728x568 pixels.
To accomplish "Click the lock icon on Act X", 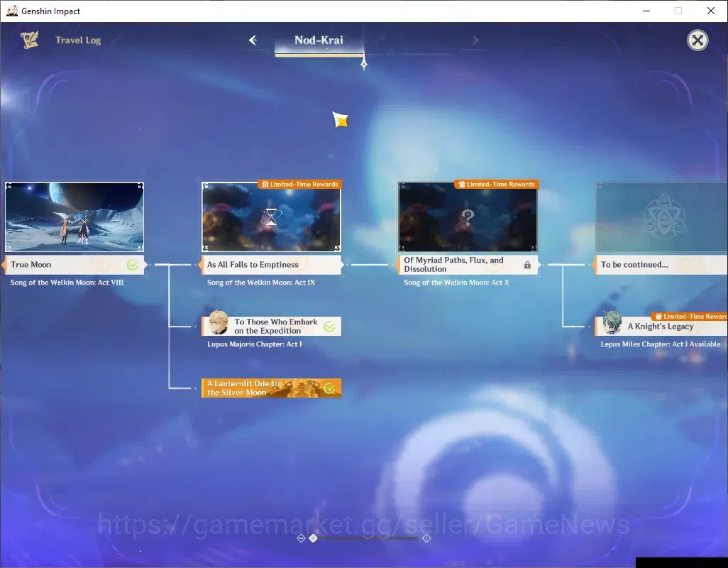I will (527, 265).
